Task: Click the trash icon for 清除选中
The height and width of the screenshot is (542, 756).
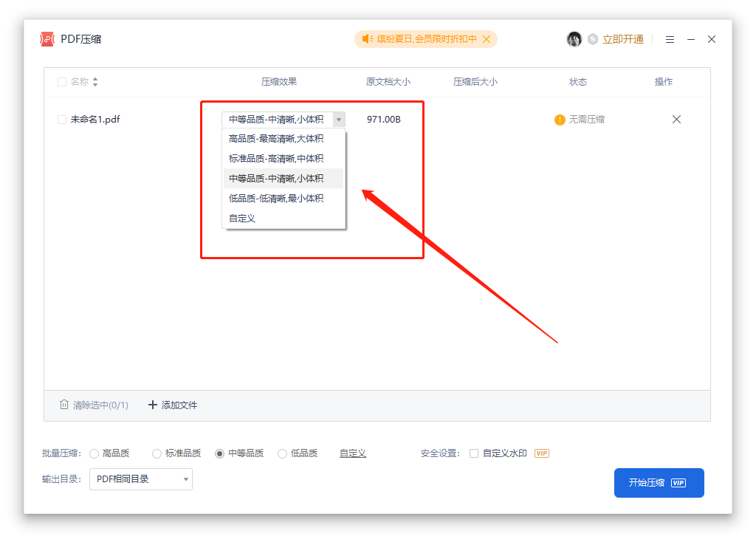Action: (64, 405)
